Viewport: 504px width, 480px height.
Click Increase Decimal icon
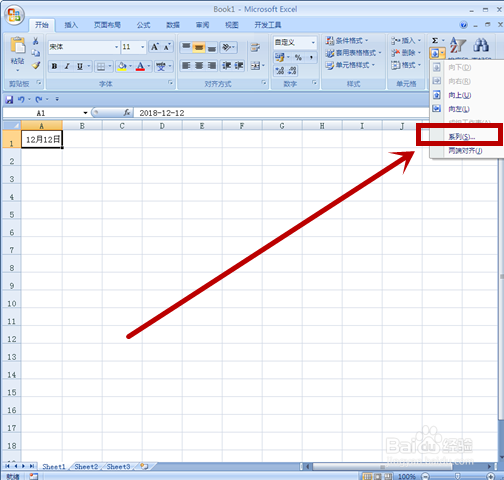pyautogui.click(x=280, y=71)
